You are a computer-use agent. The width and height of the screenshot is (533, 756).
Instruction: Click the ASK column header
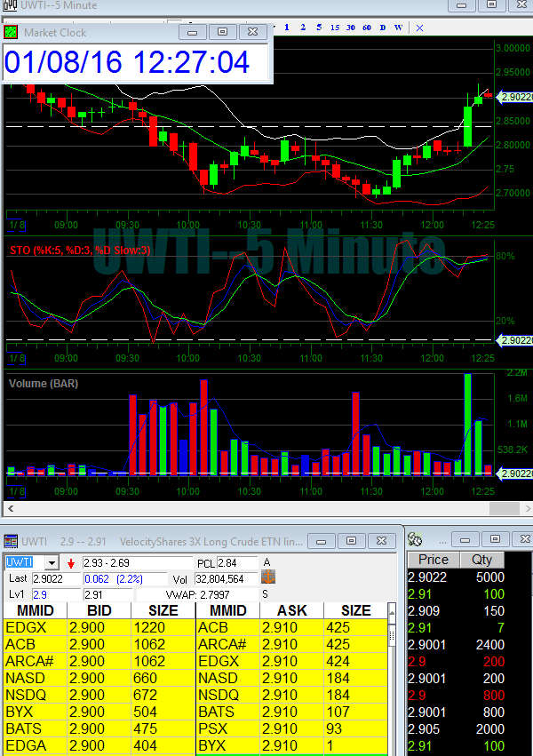(292, 610)
